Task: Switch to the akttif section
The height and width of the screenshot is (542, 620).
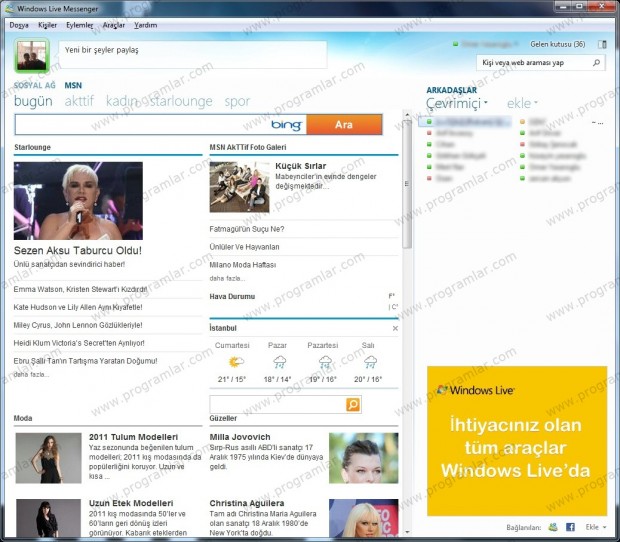Action: tap(79, 101)
